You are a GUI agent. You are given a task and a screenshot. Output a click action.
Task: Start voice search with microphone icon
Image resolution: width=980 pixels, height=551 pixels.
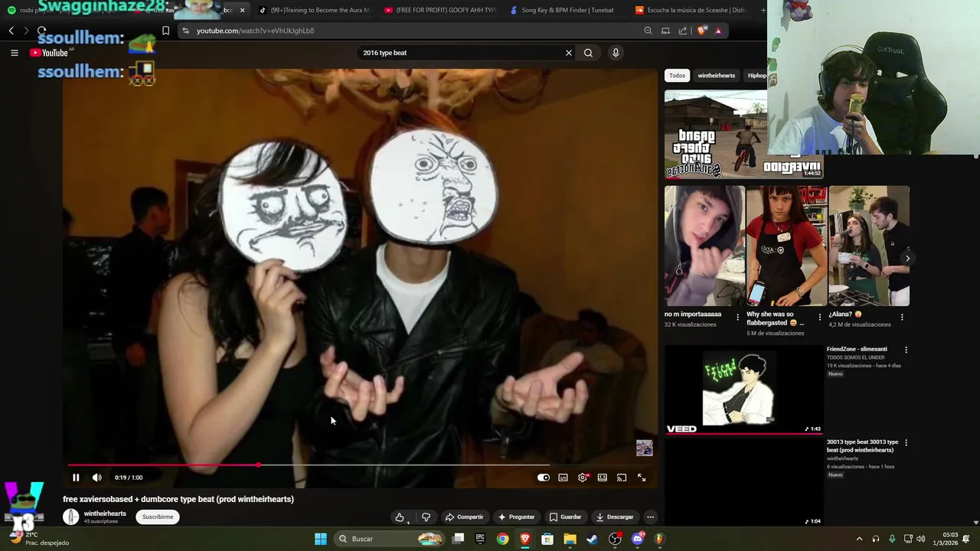[x=616, y=53]
